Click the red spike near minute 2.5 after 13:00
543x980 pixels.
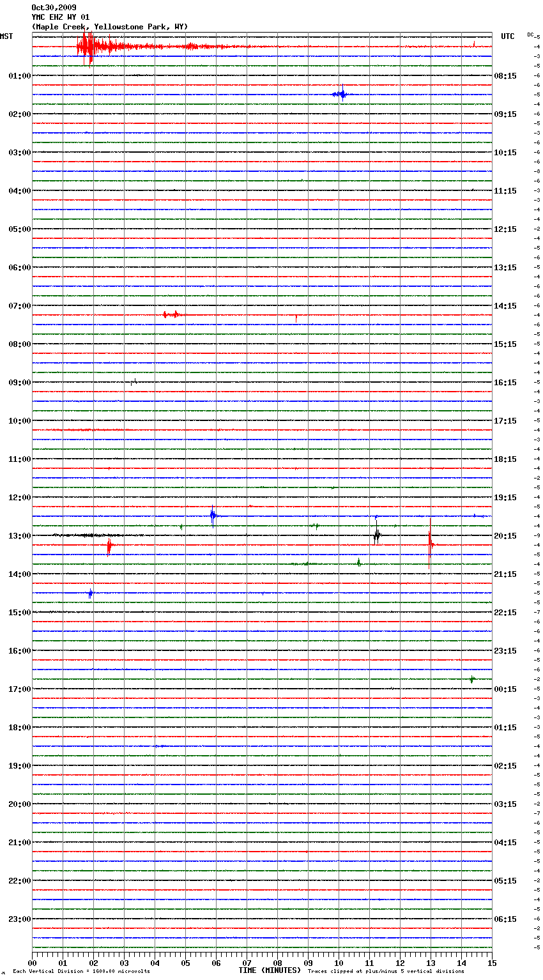pos(109,546)
